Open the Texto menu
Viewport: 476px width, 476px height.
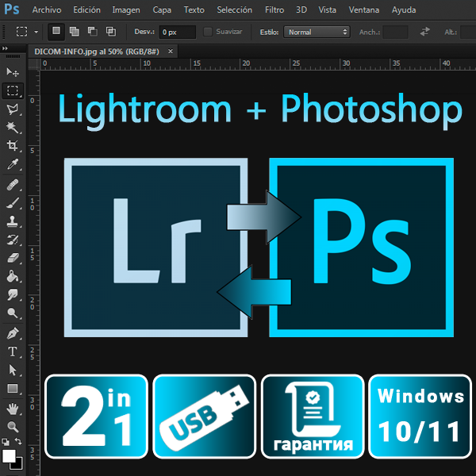(x=194, y=10)
